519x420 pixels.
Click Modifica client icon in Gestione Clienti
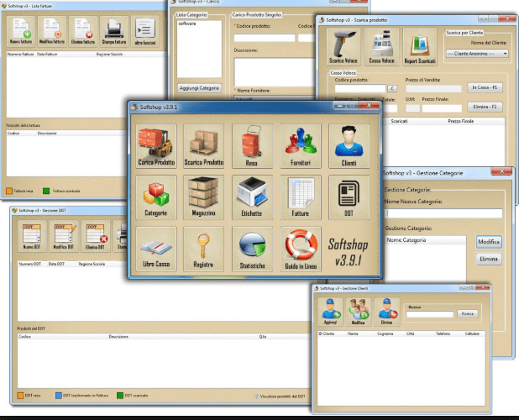tap(359, 311)
